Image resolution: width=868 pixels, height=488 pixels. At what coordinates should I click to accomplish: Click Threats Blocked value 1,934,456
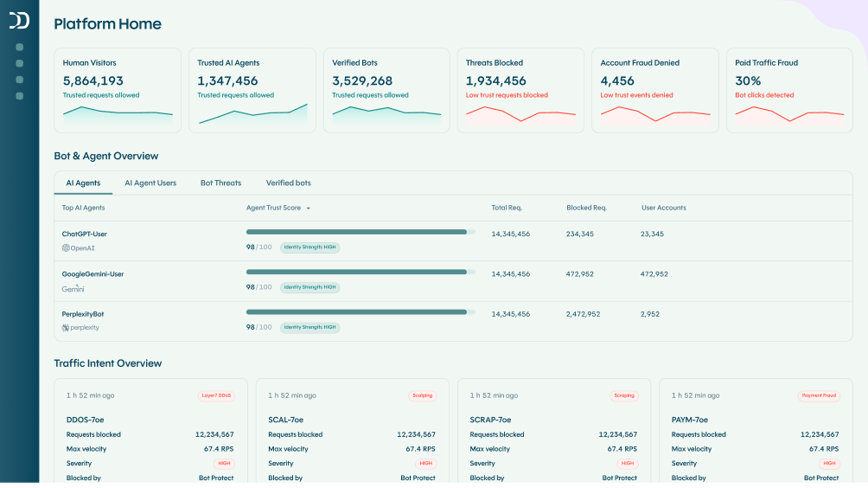click(496, 80)
